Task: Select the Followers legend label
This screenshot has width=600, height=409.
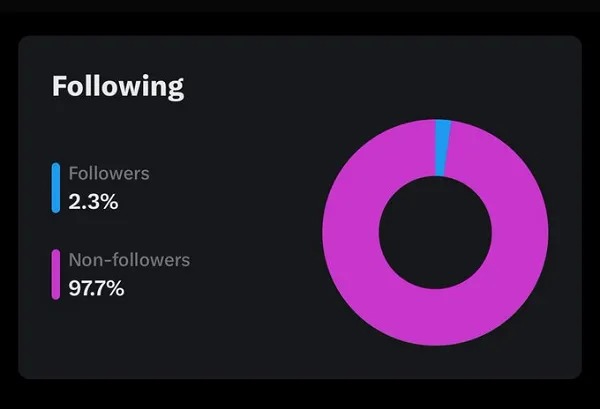Action: pyautogui.click(x=109, y=173)
